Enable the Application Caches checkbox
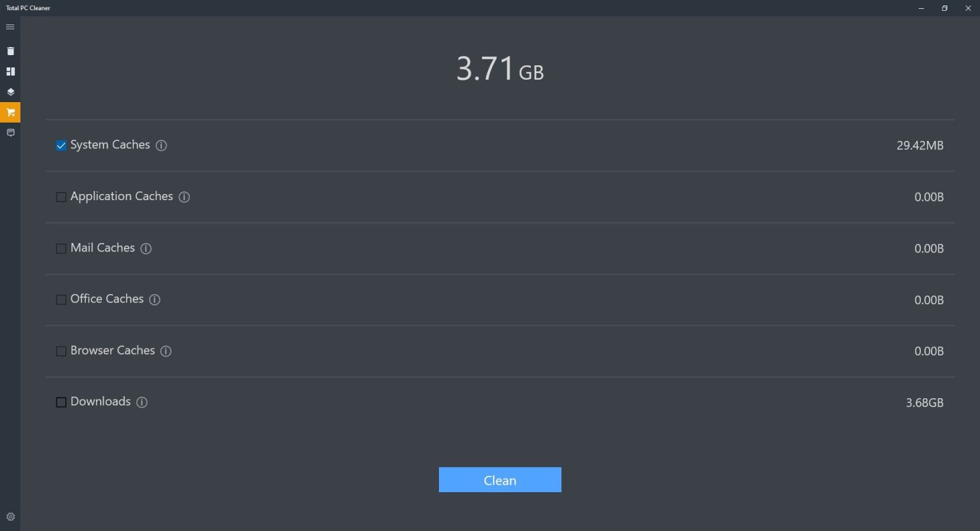Viewport: 980px width, 531px height. point(61,197)
